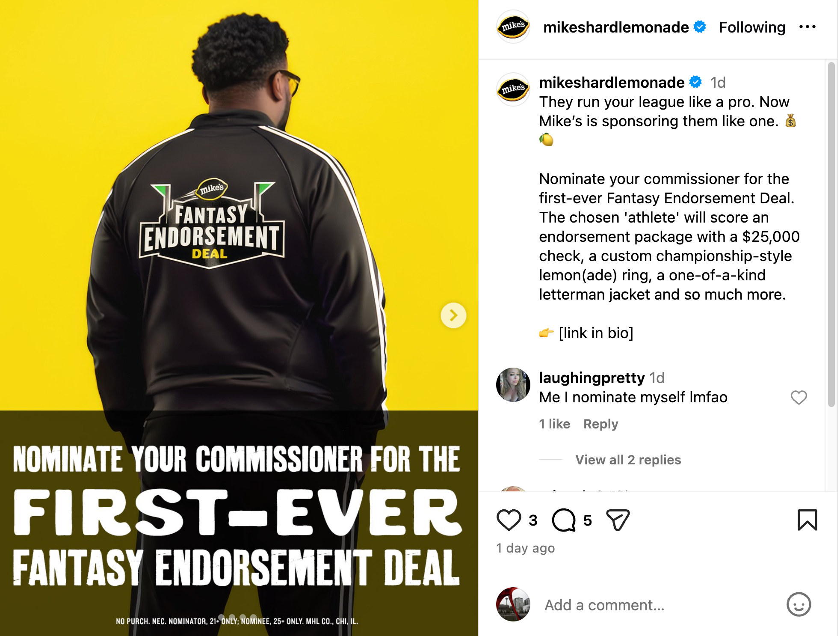Focus the Add a comment field
Screen dimensions: 840x636
(659, 605)
